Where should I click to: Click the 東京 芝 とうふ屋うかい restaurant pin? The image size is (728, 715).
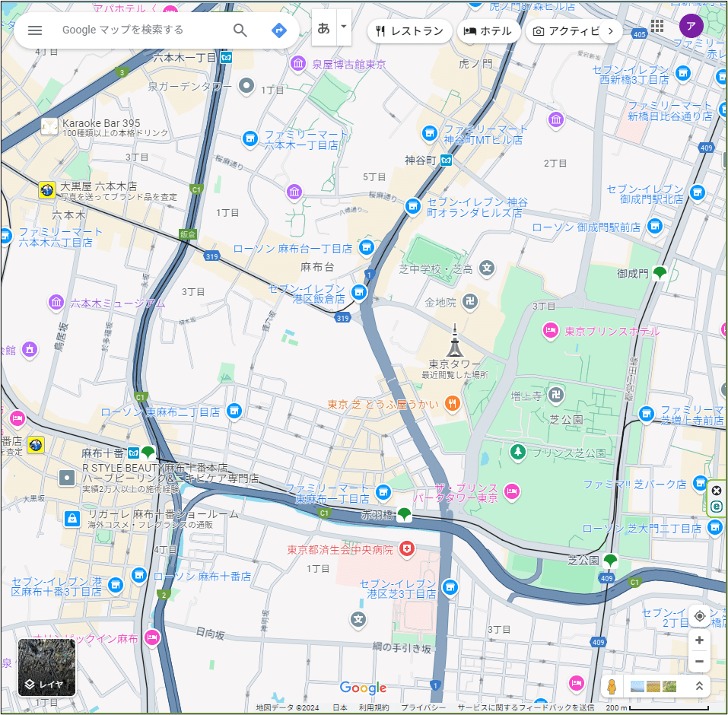point(452,403)
